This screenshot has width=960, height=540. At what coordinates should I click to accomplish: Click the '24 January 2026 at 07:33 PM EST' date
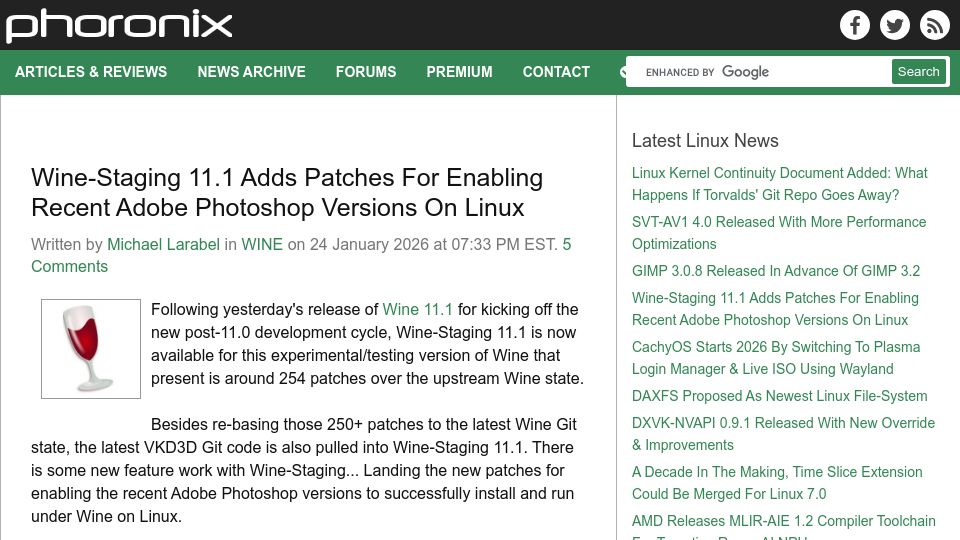point(432,244)
